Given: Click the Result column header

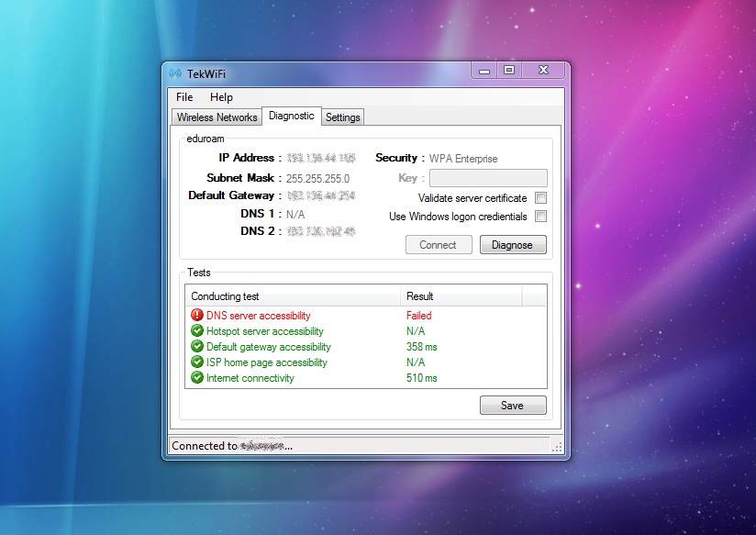Looking at the screenshot, I should [x=461, y=296].
